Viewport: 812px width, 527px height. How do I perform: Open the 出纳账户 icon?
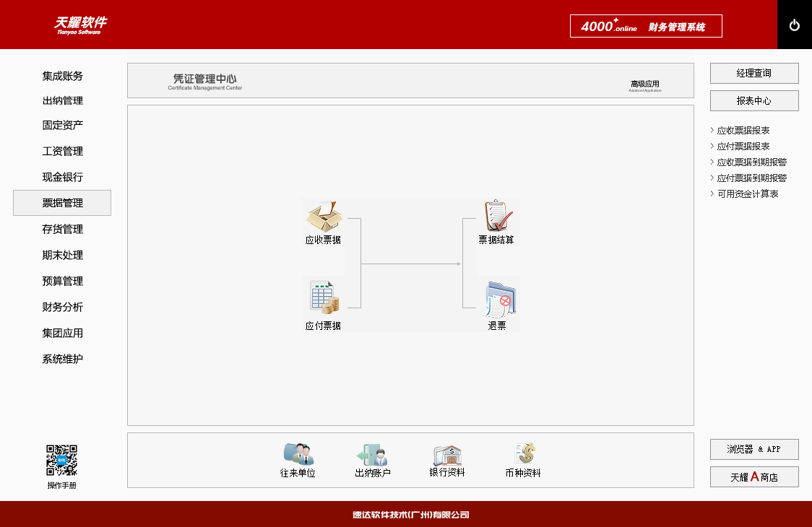coord(372,455)
